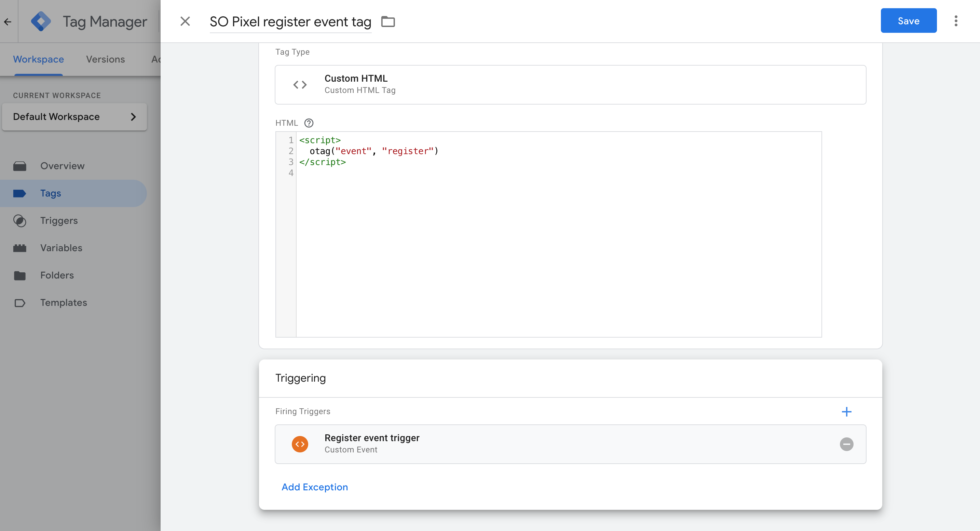The width and height of the screenshot is (980, 531).
Task: Open Triggers in the sidebar
Action: click(59, 221)
